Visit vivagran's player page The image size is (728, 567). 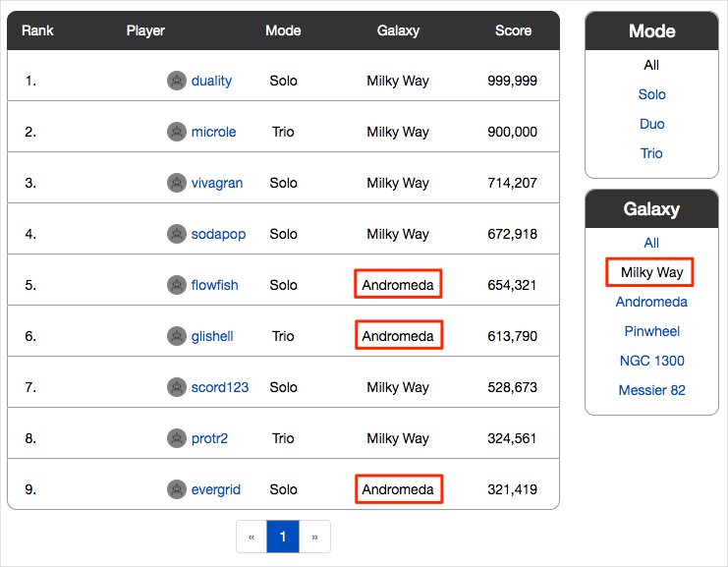217,183
